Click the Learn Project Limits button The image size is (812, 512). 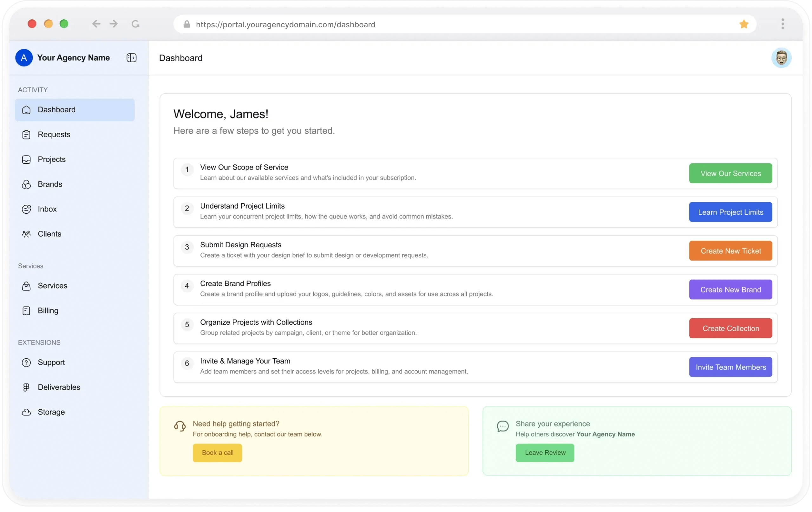(x=730, y=212)
